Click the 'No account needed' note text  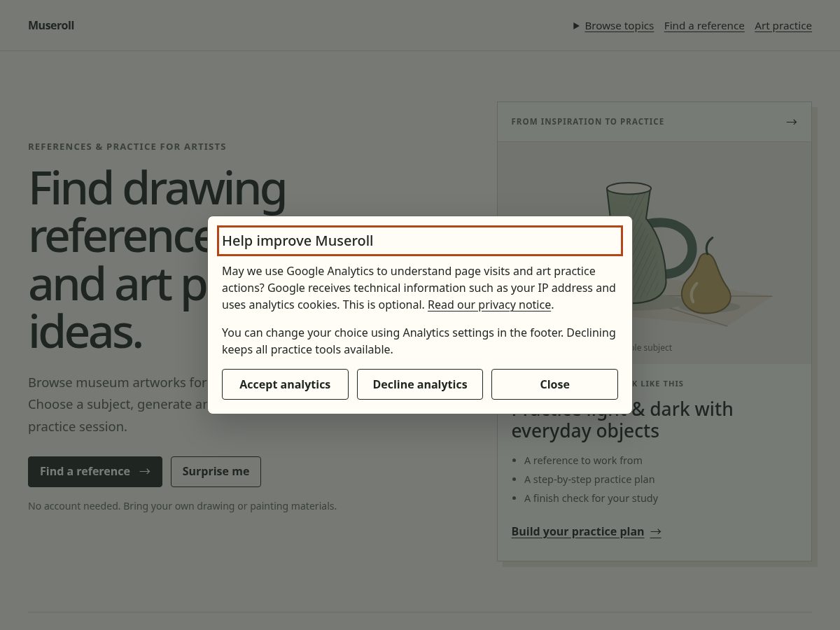(x=182, y=505)
